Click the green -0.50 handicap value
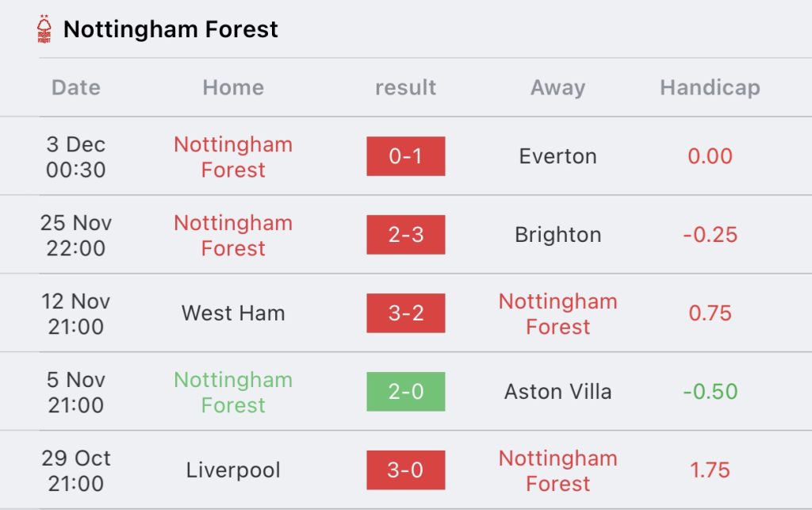Screen dimensions: 812x510 click(710, 392)
